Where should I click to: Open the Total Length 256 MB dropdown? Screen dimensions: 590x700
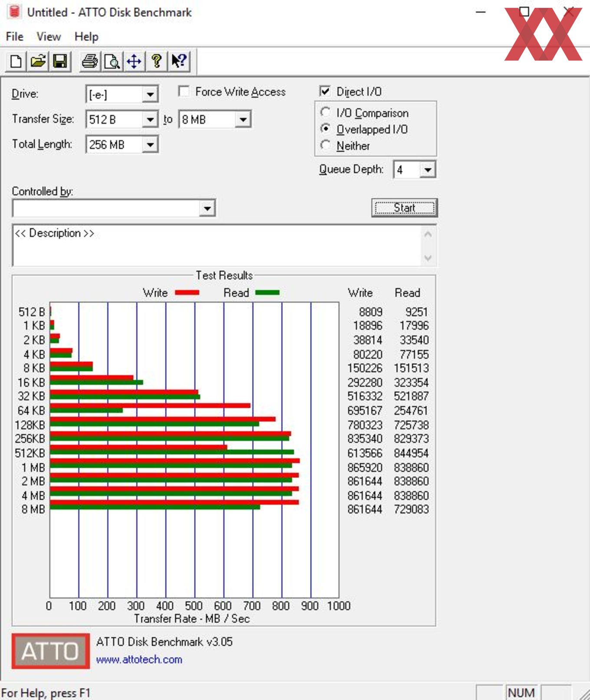click(x=150, y=144)
